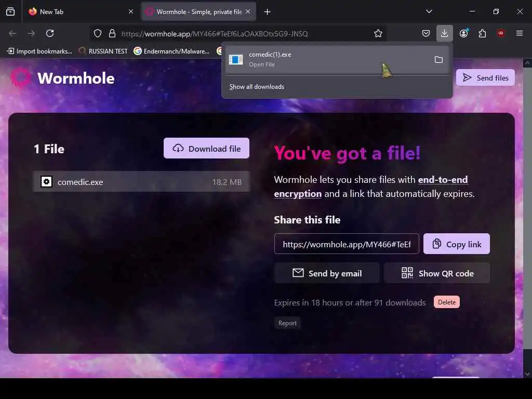Click the comedic.exe file type icon
The width and height of the screenshot is (532, 399).
[x=46, y=182]
